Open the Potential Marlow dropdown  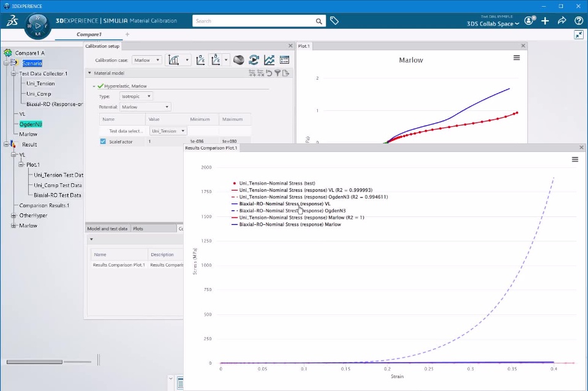[145, 107]
